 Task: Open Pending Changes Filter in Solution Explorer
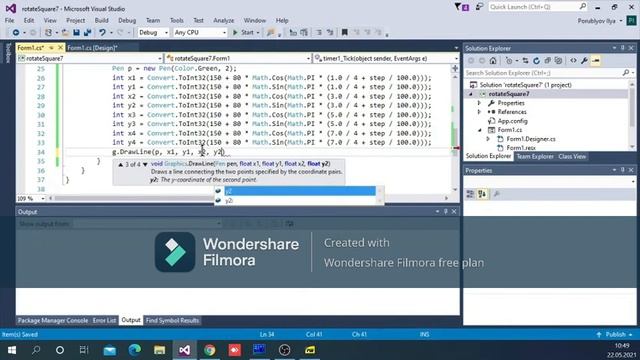[509, 60]
